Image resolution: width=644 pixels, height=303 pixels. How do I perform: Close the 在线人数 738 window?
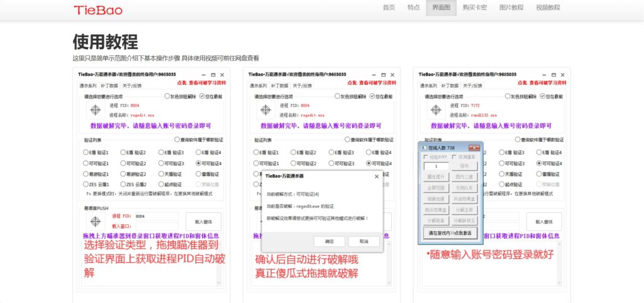tap(474, 147)
